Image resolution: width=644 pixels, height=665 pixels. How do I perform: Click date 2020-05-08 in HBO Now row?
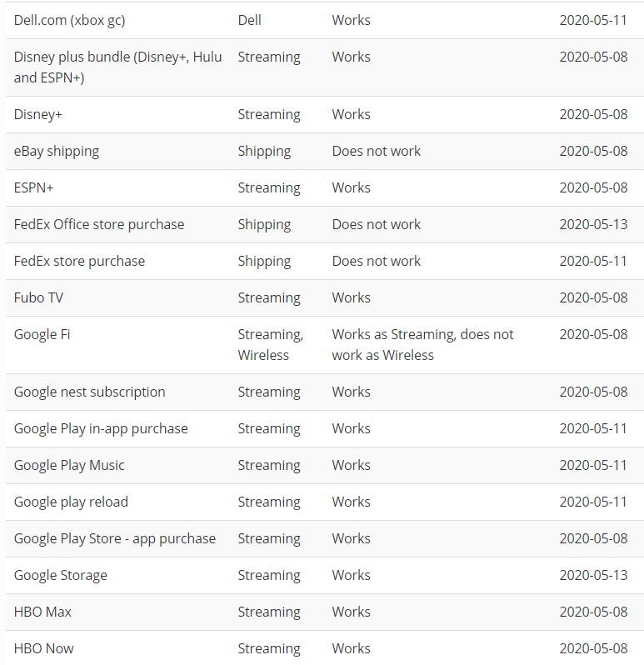(x=593, y=648)
